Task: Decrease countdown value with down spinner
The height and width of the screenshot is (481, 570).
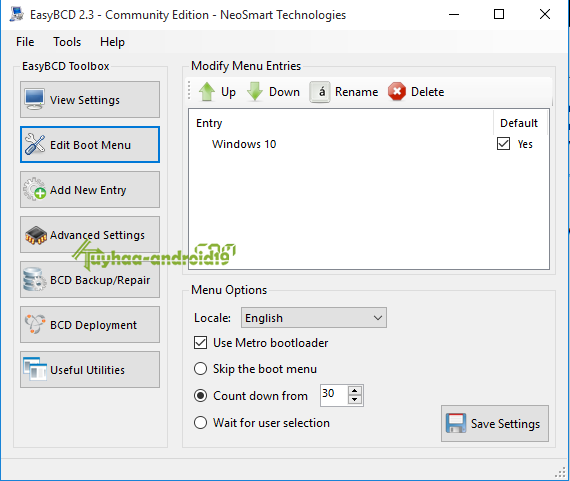Action: pos(355,400)
